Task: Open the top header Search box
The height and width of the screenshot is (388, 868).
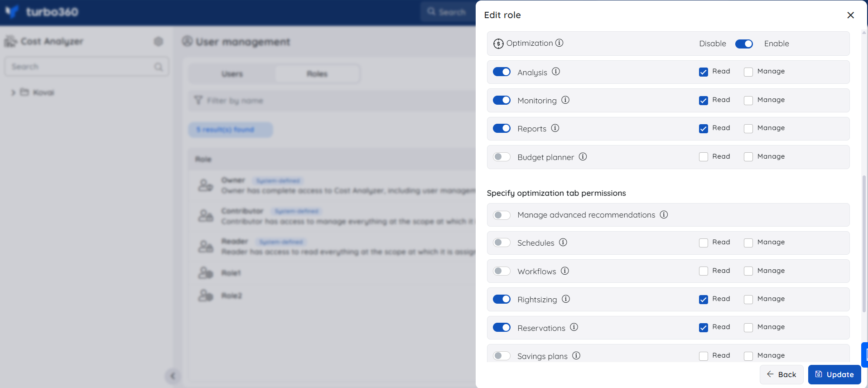Action: pyautogui.click(x=448, y=12)
